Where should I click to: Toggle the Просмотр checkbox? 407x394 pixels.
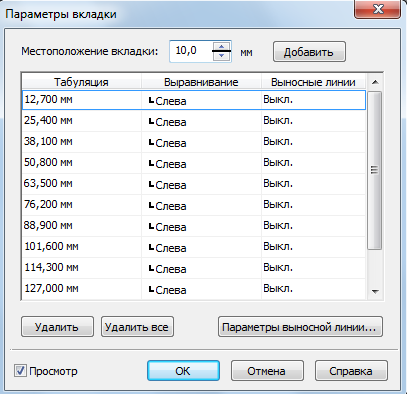(20, 370)
